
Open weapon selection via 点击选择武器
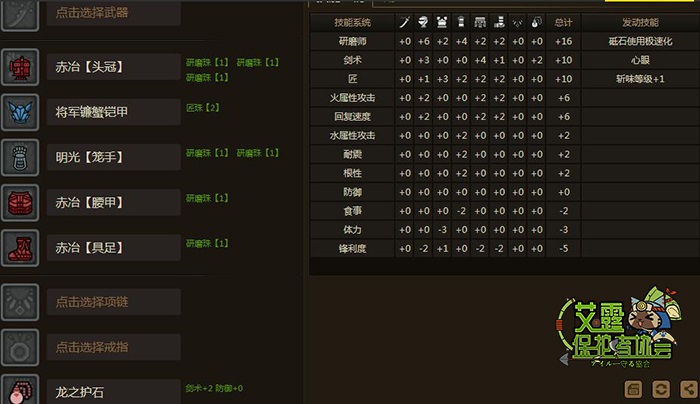tap(114, 13)
